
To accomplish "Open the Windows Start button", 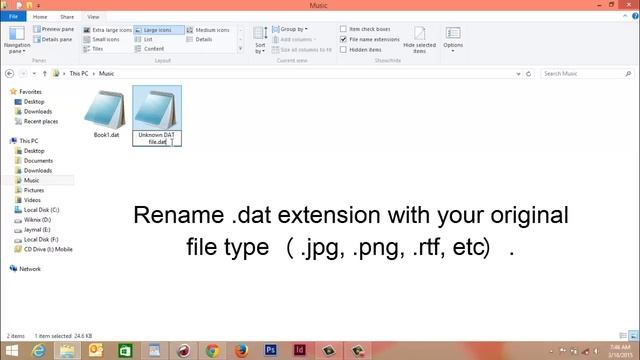I will pyautogui.click(x=12, y=351).
